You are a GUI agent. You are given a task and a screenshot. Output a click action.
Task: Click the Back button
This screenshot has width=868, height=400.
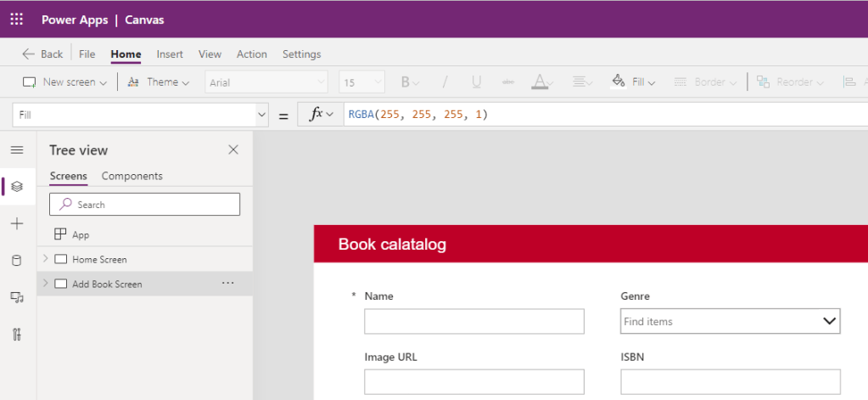[42, 54]
